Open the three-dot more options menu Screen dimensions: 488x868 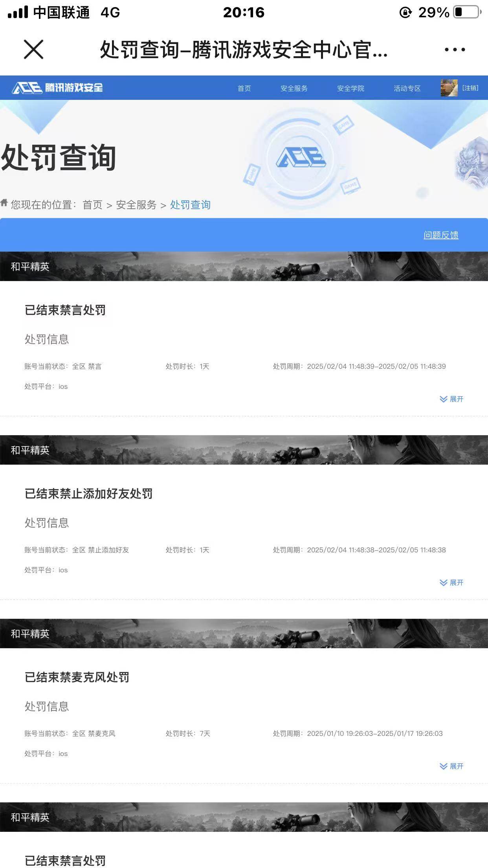pos(455,50)
